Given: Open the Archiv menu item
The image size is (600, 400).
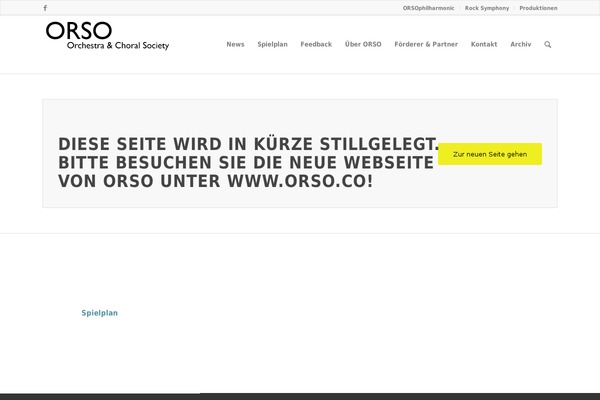Looking at the screenshot, I should (521, 44).
